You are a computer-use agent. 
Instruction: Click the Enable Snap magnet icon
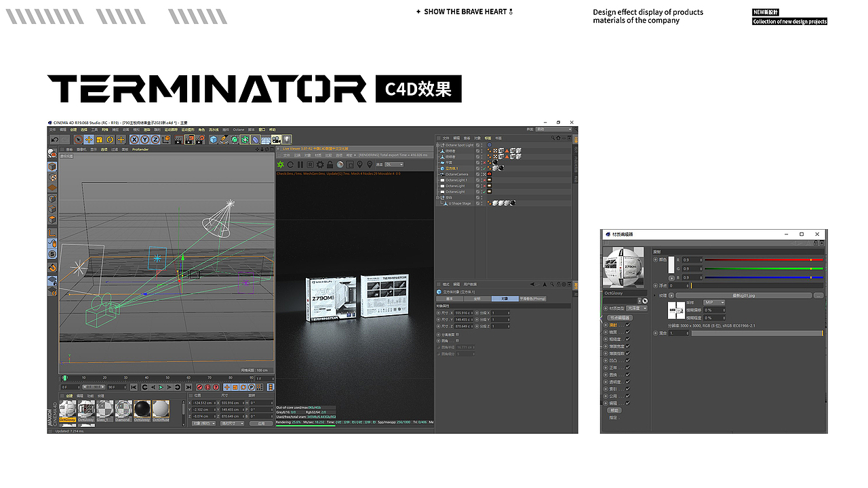pos(52,267)
